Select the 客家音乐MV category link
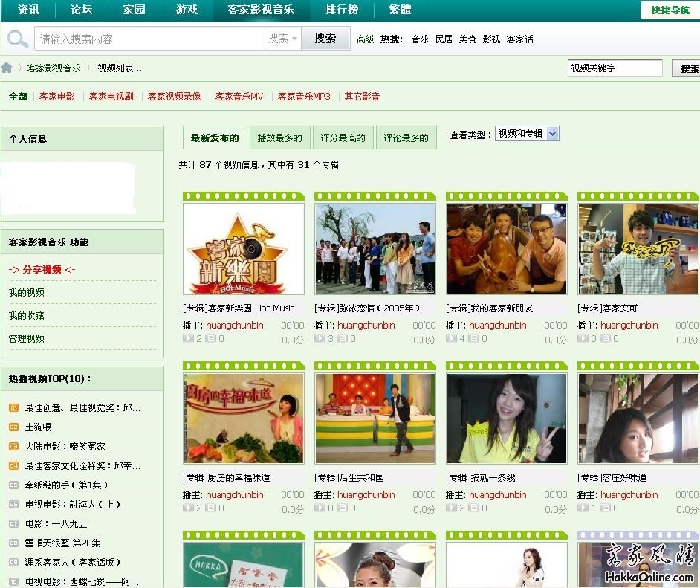The height and width of the screenshot is (588, 700). click(239, 97)
